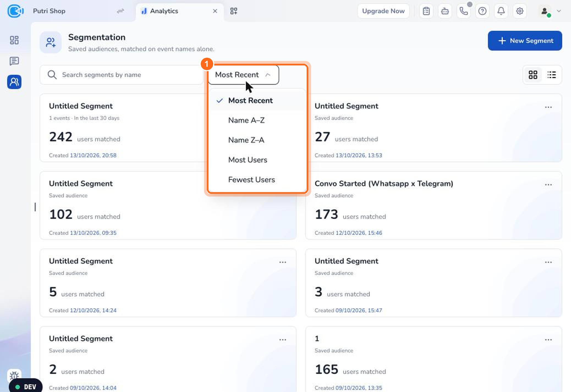The width and height of the screenshot is (571, 392).
Task: Open the help question mark icon
Action: tap(482, 11)
